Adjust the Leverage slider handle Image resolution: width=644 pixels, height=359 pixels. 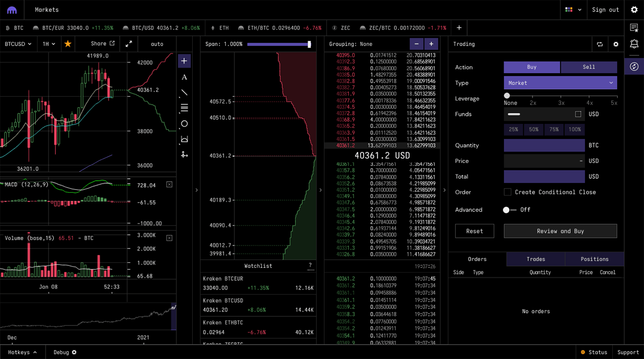pos(507,96)
